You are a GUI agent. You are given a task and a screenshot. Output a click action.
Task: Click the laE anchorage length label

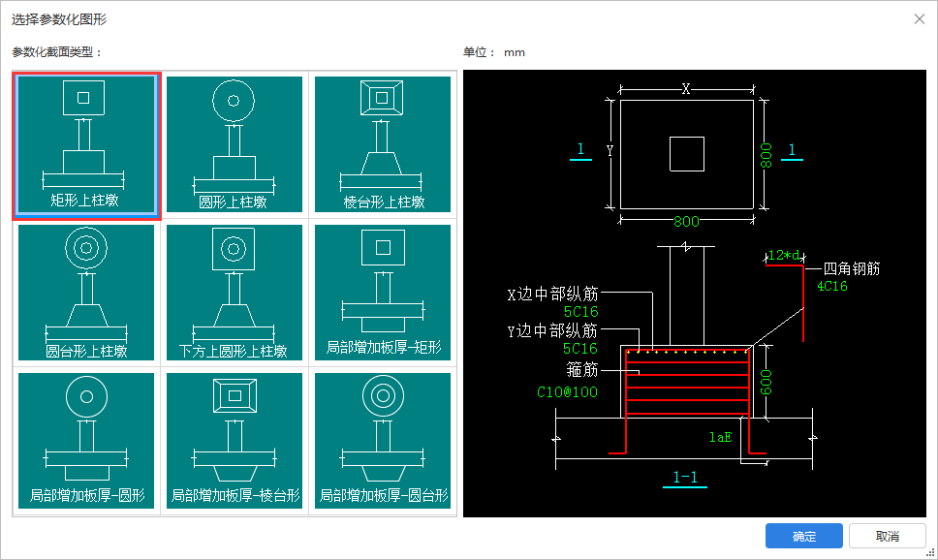[x=720, y=437]
